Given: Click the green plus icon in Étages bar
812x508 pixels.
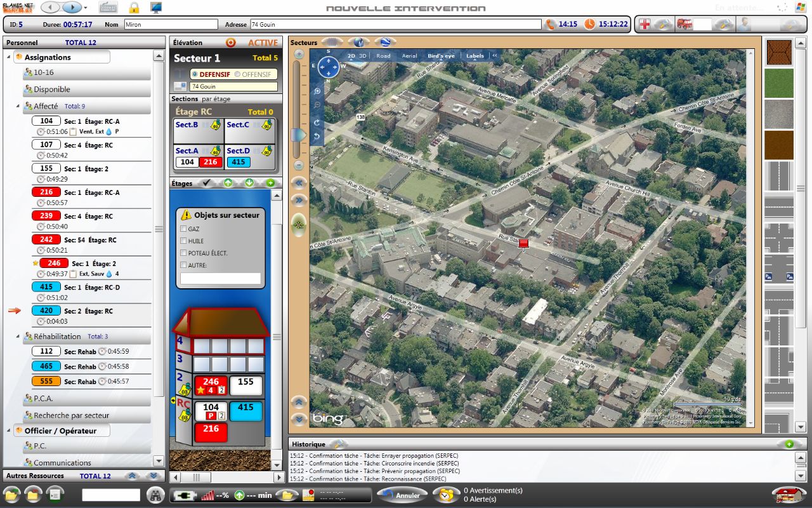Looking at the screenshot, I should click(271, 183).
